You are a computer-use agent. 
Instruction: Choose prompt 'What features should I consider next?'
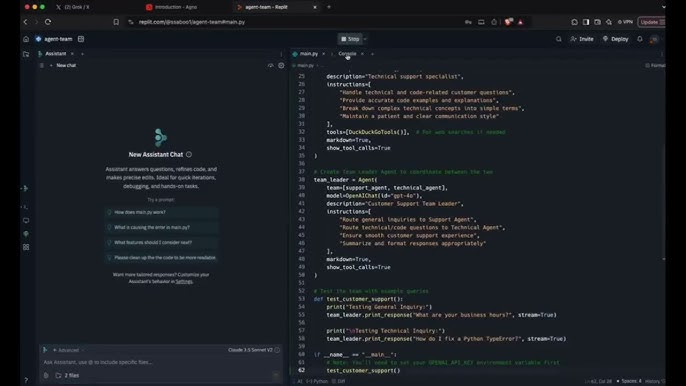click(x=161, y=242)
